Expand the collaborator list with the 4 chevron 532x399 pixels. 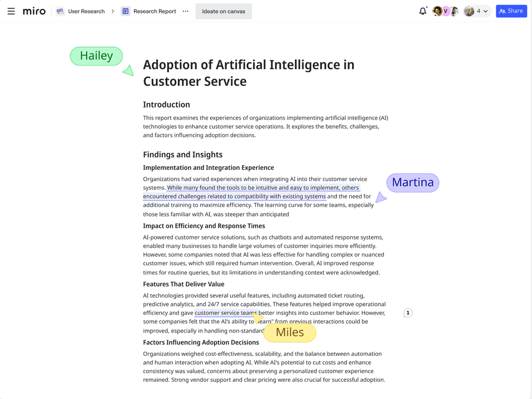coord(485,11)
